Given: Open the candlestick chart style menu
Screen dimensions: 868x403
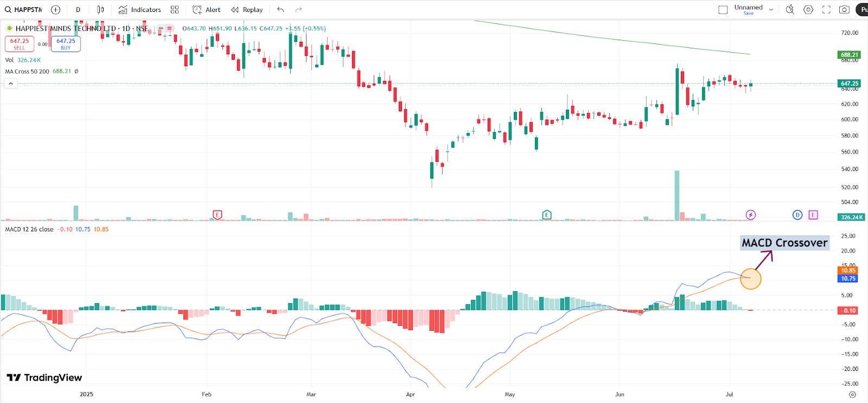Looking at the screenshot, I should point(100,10).
